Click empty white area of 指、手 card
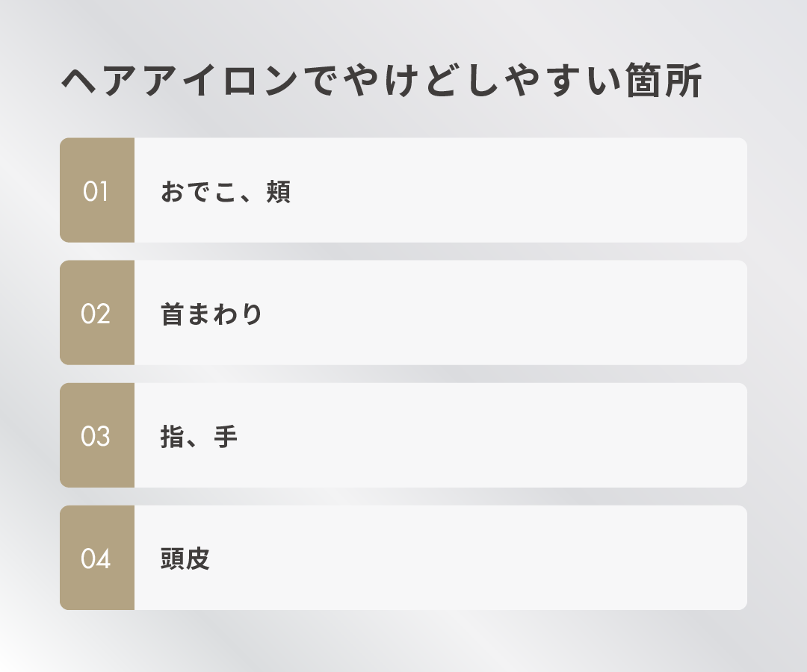This screenshot has width=807, height=672. 523,435
